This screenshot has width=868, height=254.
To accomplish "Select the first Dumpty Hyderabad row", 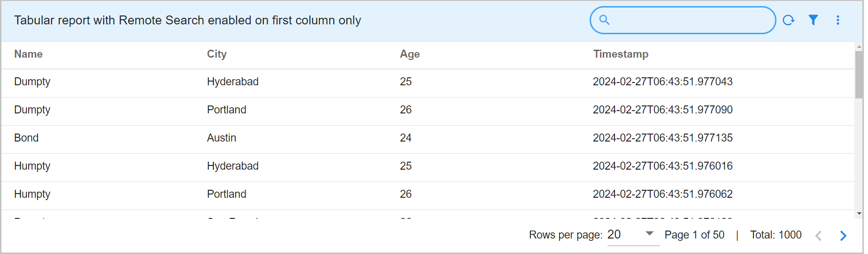I will click(x=32, y=82).
